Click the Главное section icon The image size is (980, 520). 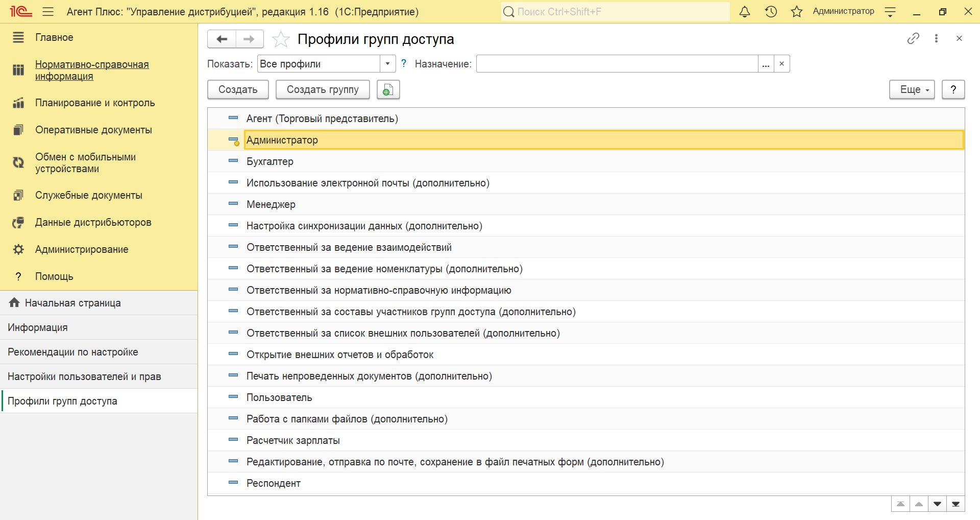tap(18, 37)
